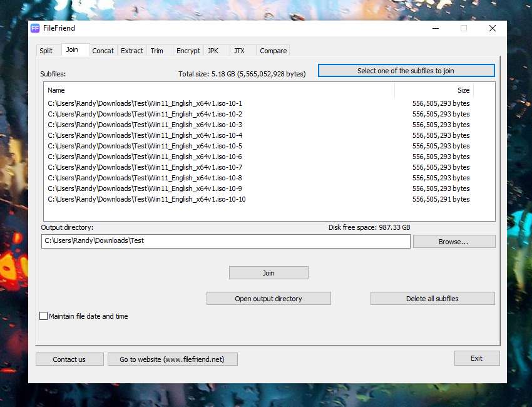
Task: Click the FileFriend app icon in title bar
Action: point(35,28)
